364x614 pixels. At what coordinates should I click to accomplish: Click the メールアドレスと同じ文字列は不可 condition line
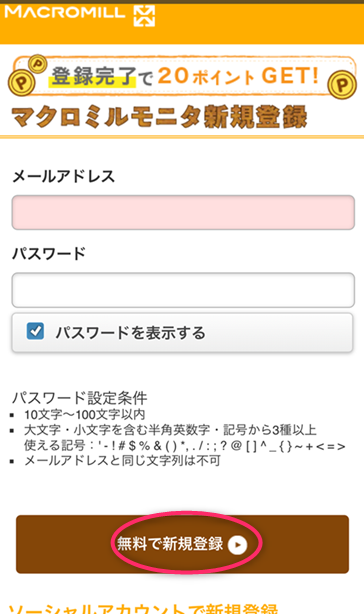click(123, 460)
